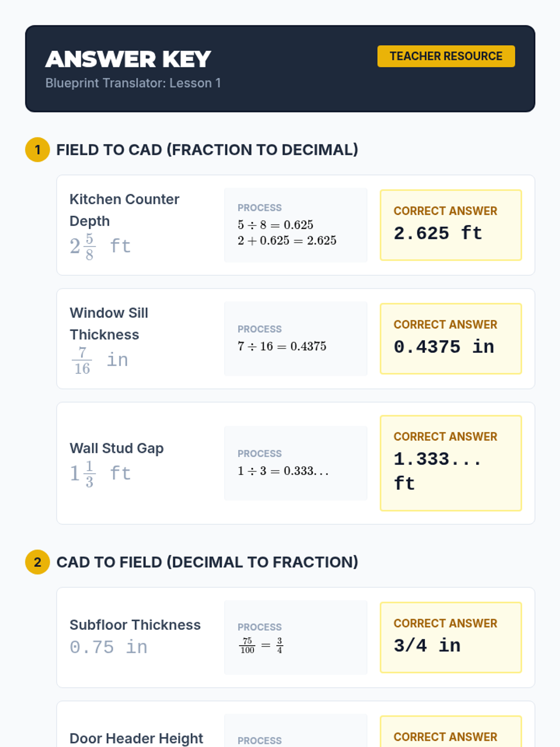560x747 pixels.
Task: Click the Kitchen Counter Depth label
Action: point(124,210)
